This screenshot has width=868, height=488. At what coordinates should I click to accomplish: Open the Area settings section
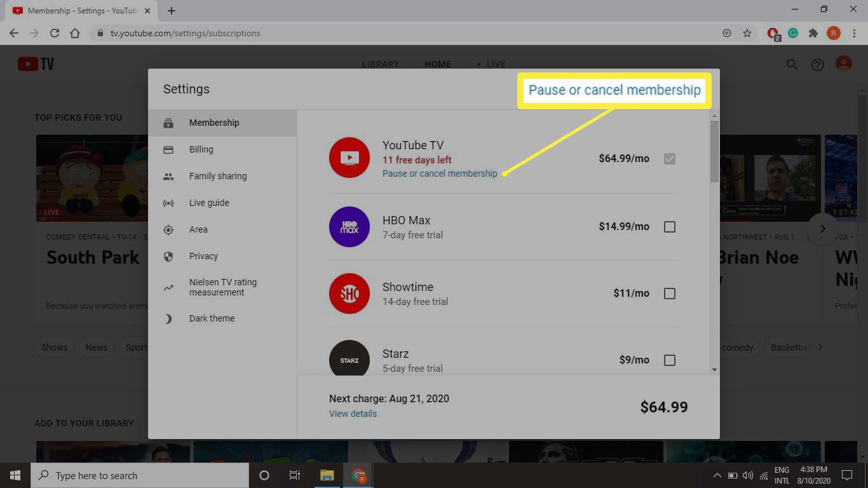tap(222, 229)
